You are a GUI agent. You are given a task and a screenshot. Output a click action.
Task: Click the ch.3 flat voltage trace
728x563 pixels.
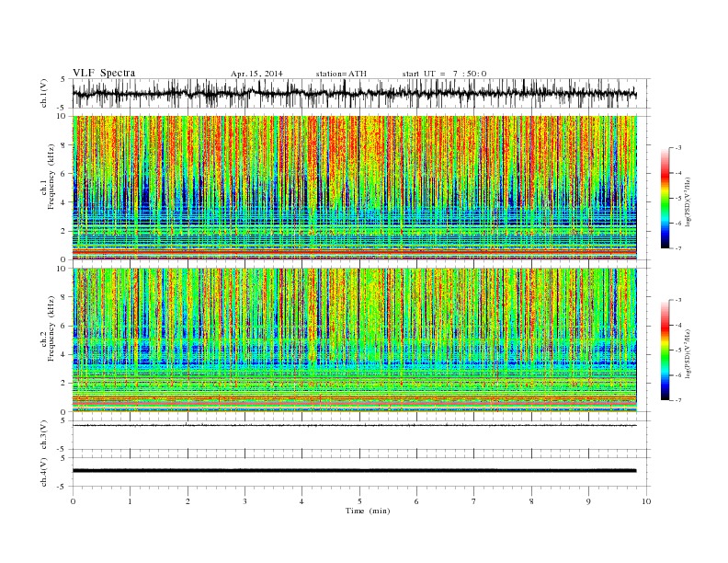click(354, 426)
